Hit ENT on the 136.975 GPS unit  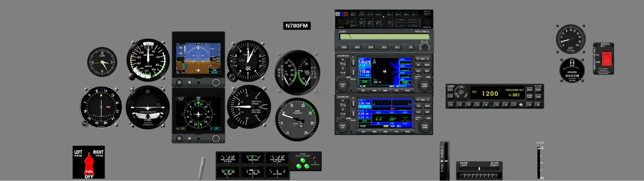coord(427,71)
